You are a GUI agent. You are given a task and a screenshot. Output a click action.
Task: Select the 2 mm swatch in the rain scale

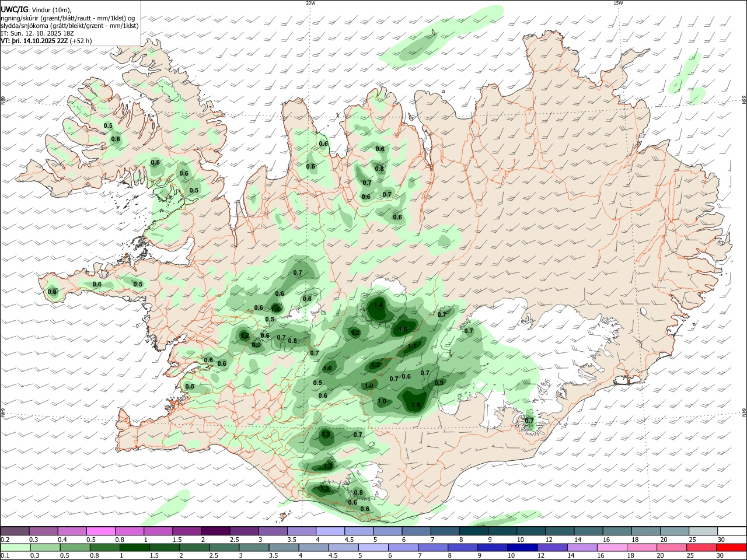pyautogui.click(x=194, y=548)
